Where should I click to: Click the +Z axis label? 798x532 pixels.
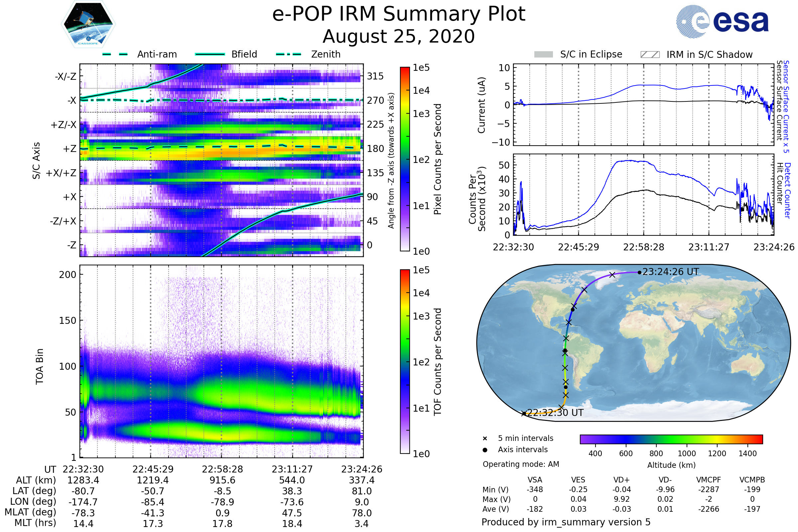pyautogui.click(x=69, y=149)
